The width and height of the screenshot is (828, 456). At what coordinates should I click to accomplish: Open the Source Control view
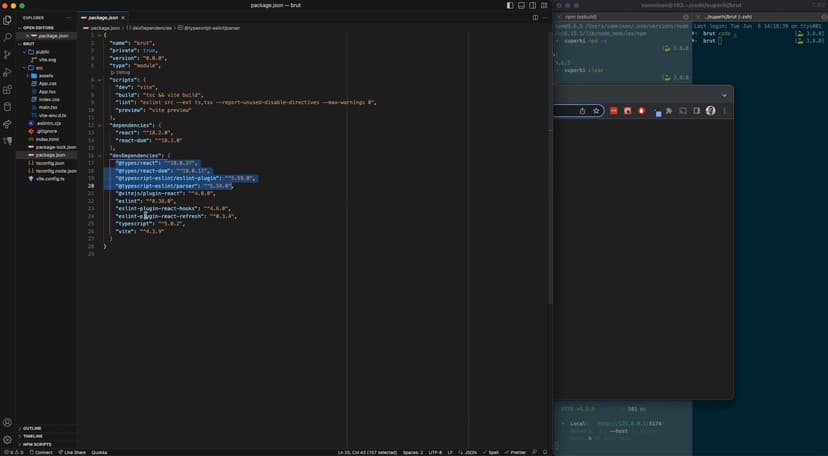point(8,54)
